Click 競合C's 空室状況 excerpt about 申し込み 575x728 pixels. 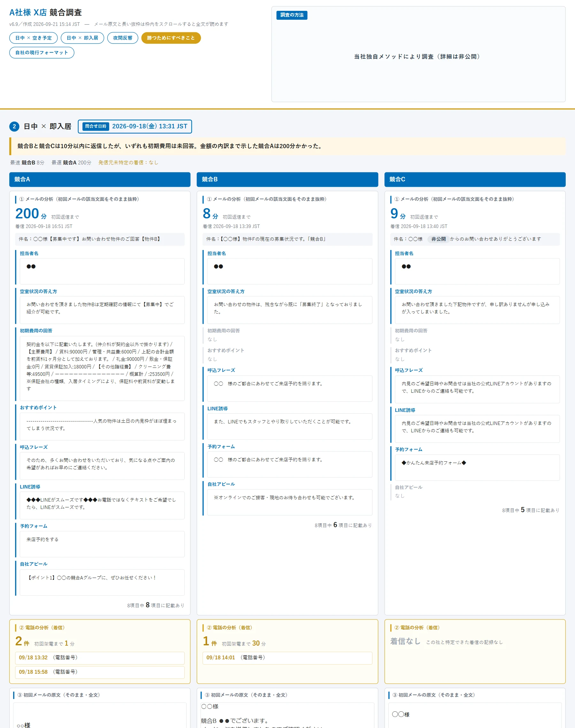coord(477,310)
